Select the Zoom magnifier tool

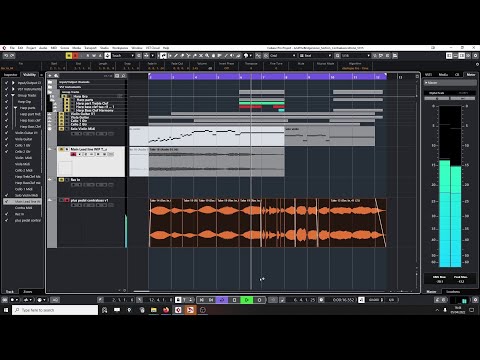click(207, 56)
